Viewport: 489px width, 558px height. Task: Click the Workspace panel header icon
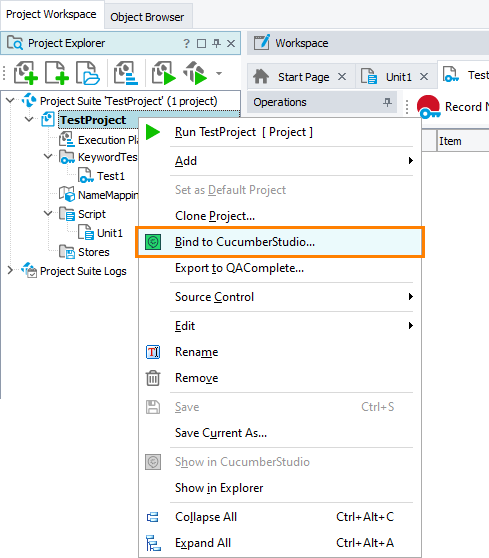pos(262,42)
